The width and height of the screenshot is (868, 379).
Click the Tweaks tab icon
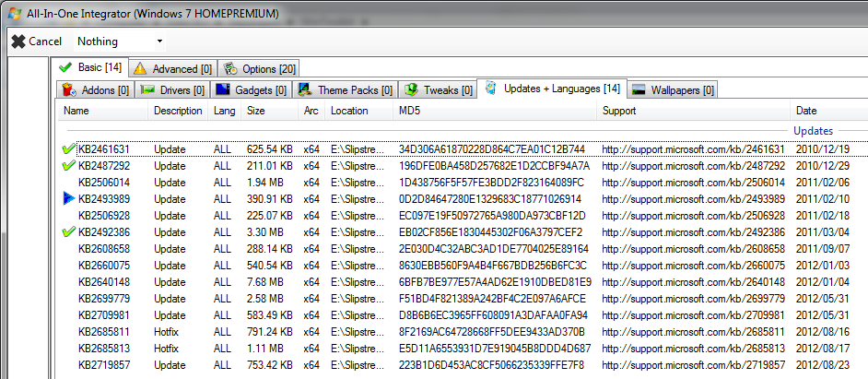[410, 89]
